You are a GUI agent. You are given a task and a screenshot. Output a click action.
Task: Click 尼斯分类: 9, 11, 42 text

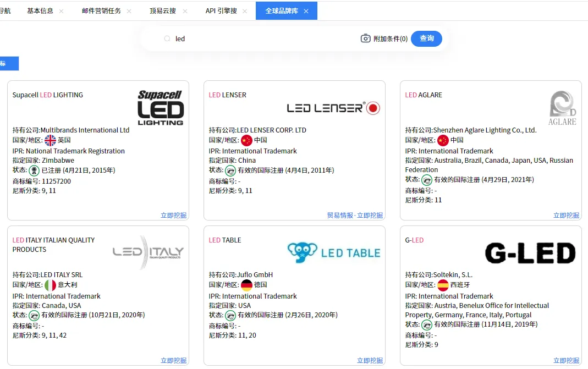40,335
